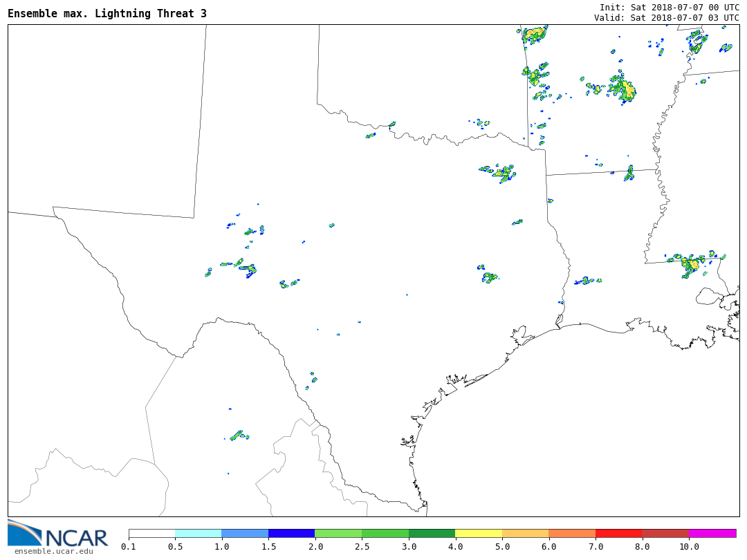Screen dimensions: 747x560
Task: Select the Init time text line
Action: click(669, 7)
